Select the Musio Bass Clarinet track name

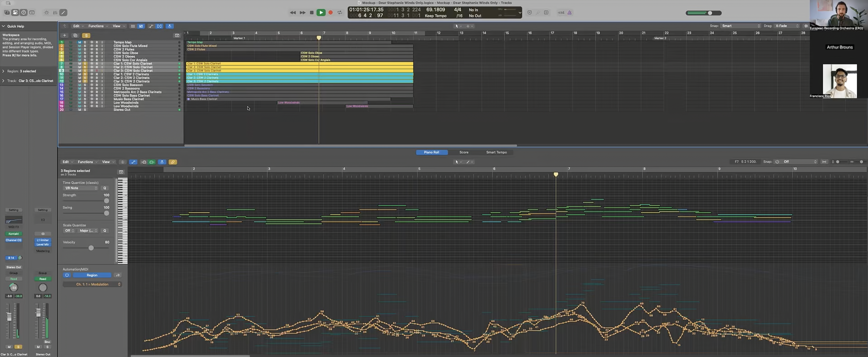129,99
